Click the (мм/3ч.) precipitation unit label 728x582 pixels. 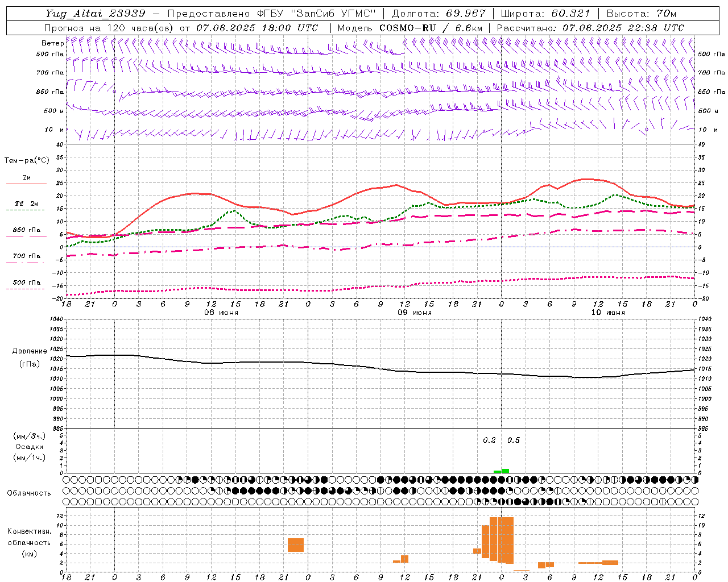pos(30,436)
